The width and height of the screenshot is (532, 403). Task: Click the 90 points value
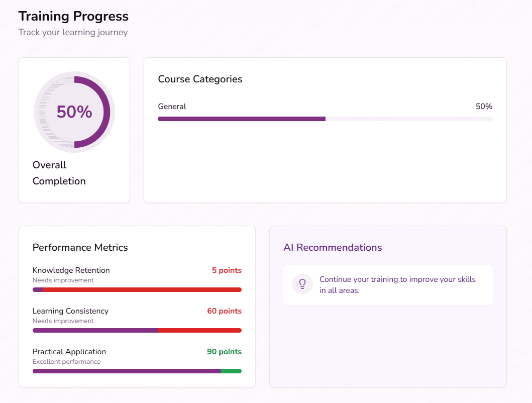224,351
